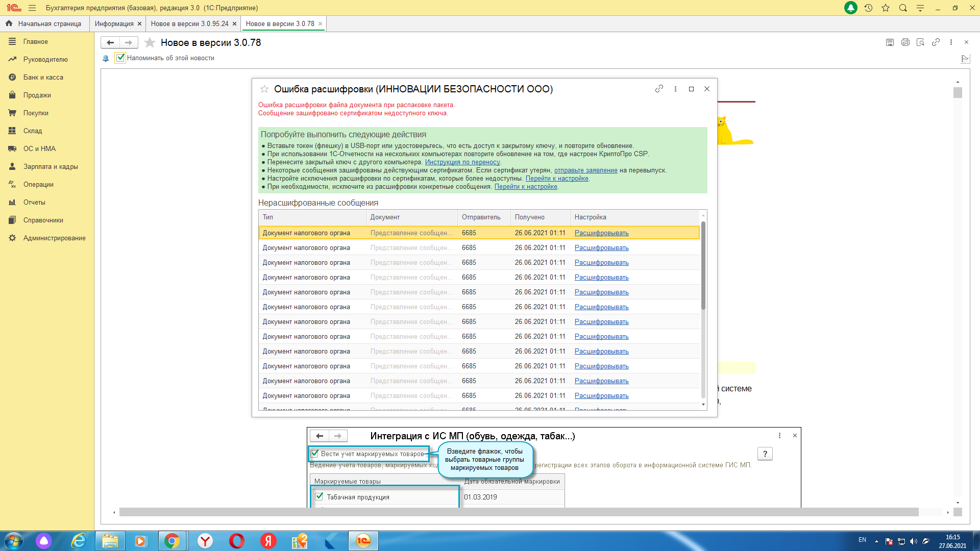
Task: Open 'Банк и касса' section in sidebar
Action: [x=43, y=77]
